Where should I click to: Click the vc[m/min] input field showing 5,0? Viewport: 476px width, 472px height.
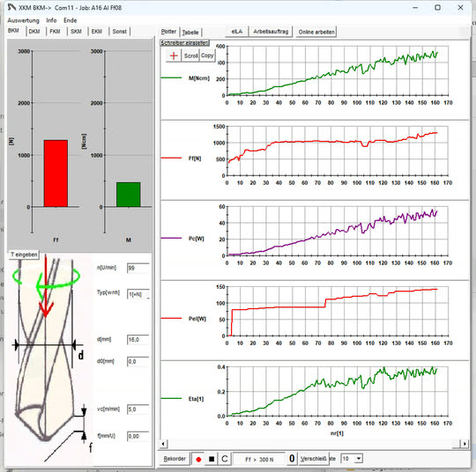tap(138, 409)
